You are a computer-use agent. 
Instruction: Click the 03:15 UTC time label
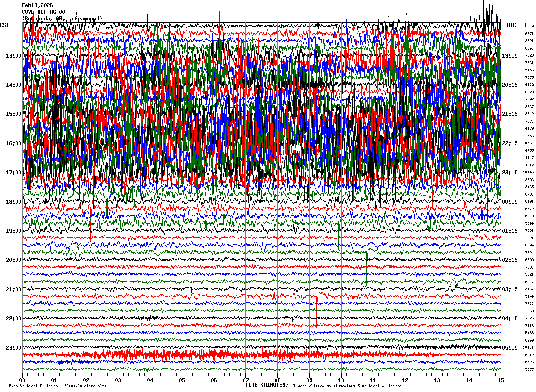coord(510,289)
